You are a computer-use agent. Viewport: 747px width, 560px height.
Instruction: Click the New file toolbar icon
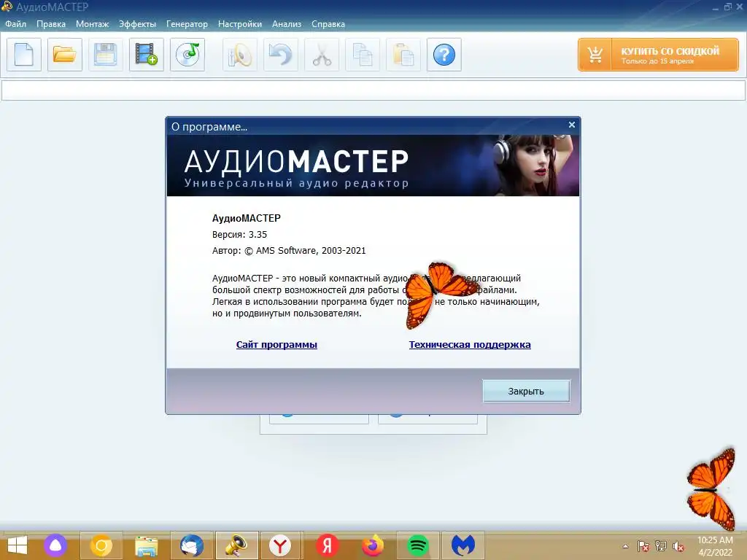point(24,55)
